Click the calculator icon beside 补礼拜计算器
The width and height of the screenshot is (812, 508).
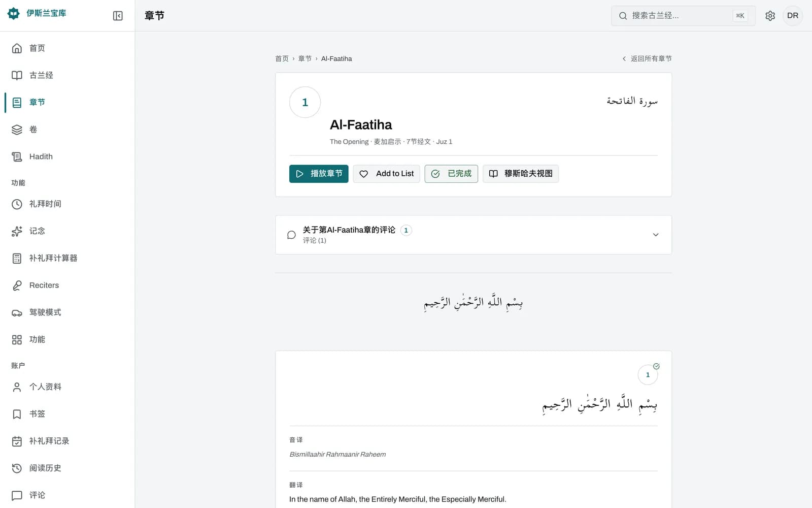pos(17,258)
